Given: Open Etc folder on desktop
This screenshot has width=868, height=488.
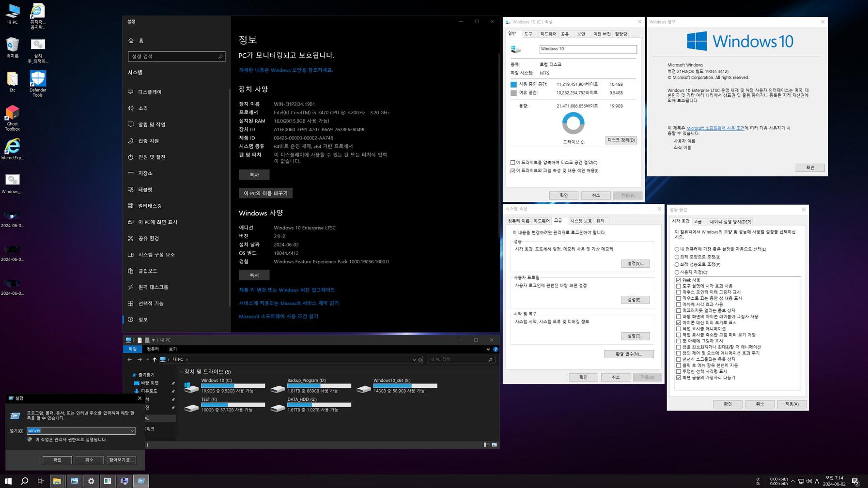Looking at the screenshot, I should (12, 82).
